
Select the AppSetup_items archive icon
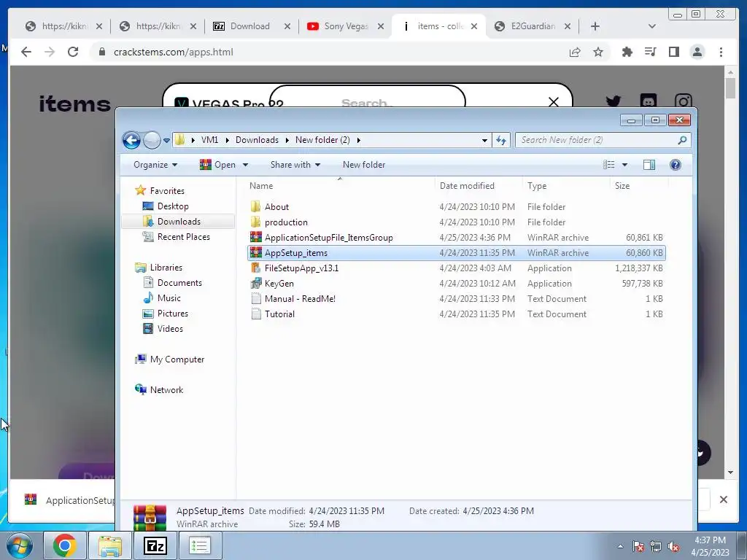coord(256,252)
